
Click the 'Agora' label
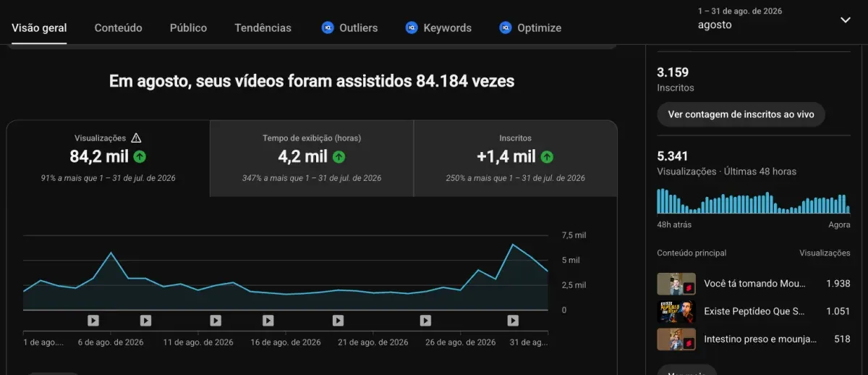840,225
